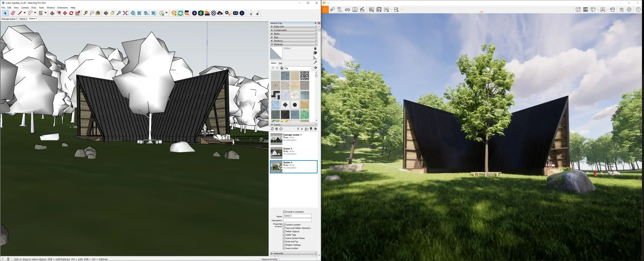Open the Tile material category dropdown
This screenshot has width=644, height=261.
point(311,68)
